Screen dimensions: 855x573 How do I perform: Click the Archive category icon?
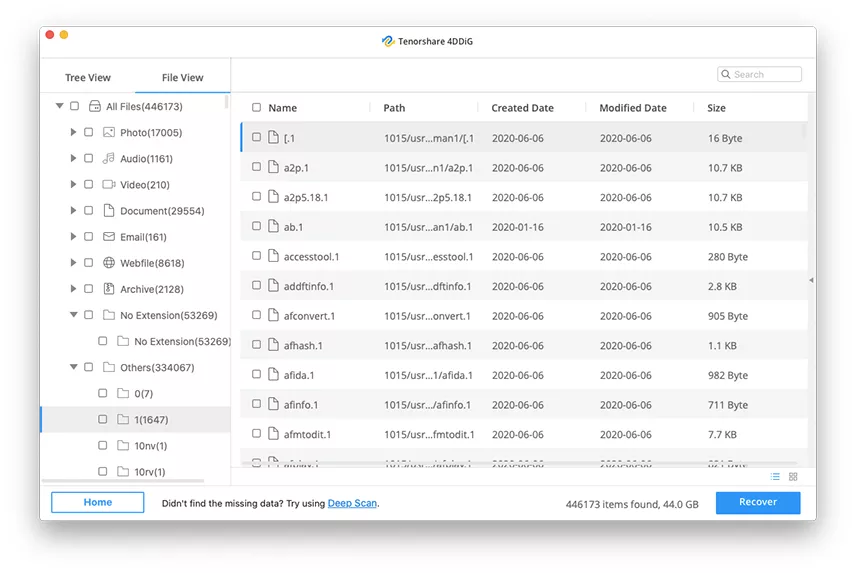tap(109, 289)
